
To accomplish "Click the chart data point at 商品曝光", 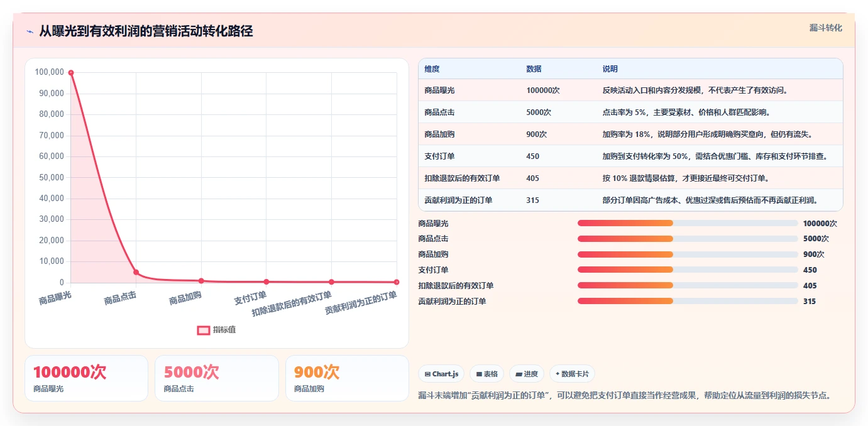I will click(71, 73).
